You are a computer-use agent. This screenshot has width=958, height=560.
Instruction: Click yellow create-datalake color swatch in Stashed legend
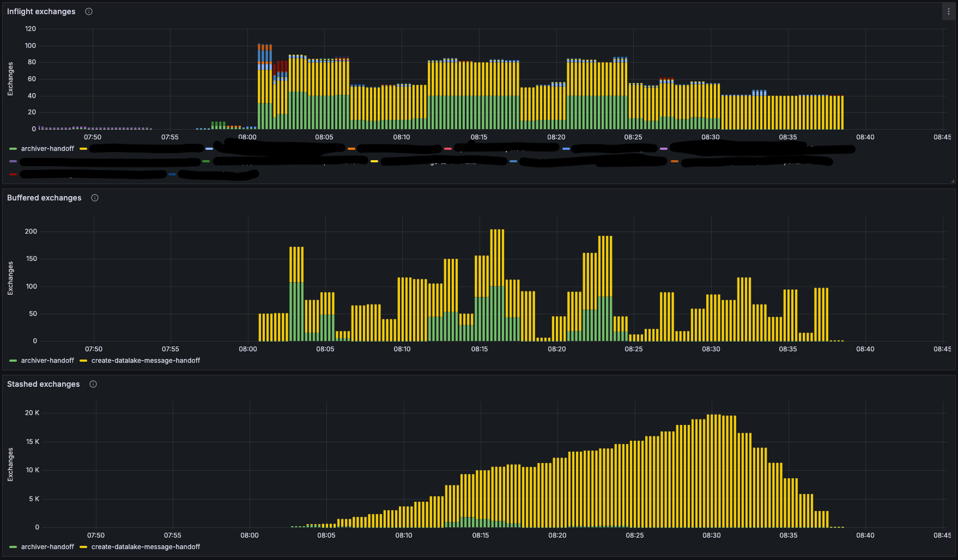(83, 547)
